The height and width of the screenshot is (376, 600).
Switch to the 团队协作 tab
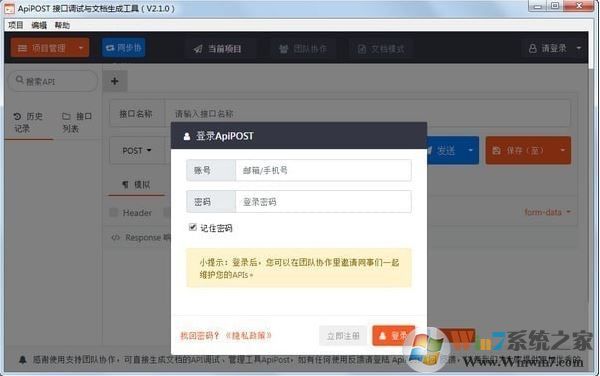tap(303, 49)
